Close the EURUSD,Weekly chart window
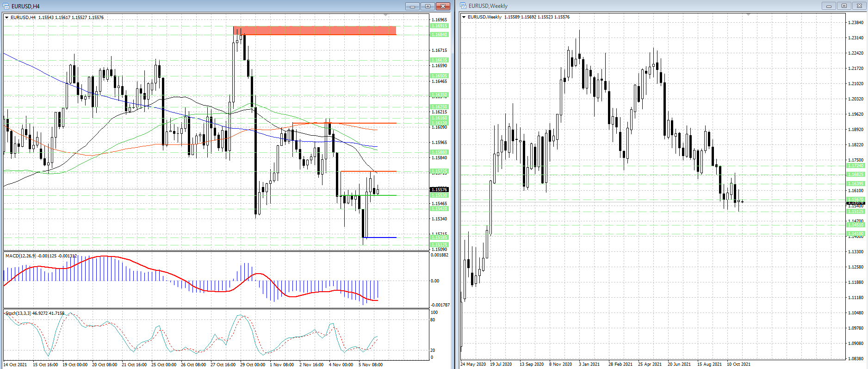 [x=859, y=6]
